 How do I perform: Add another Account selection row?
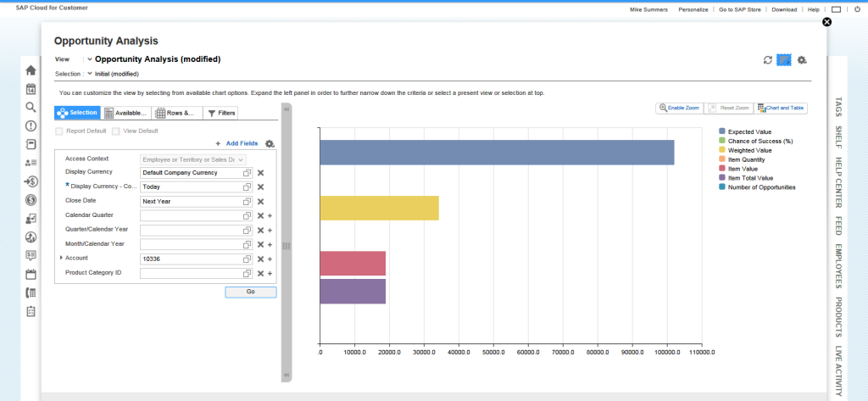[270, 259]
